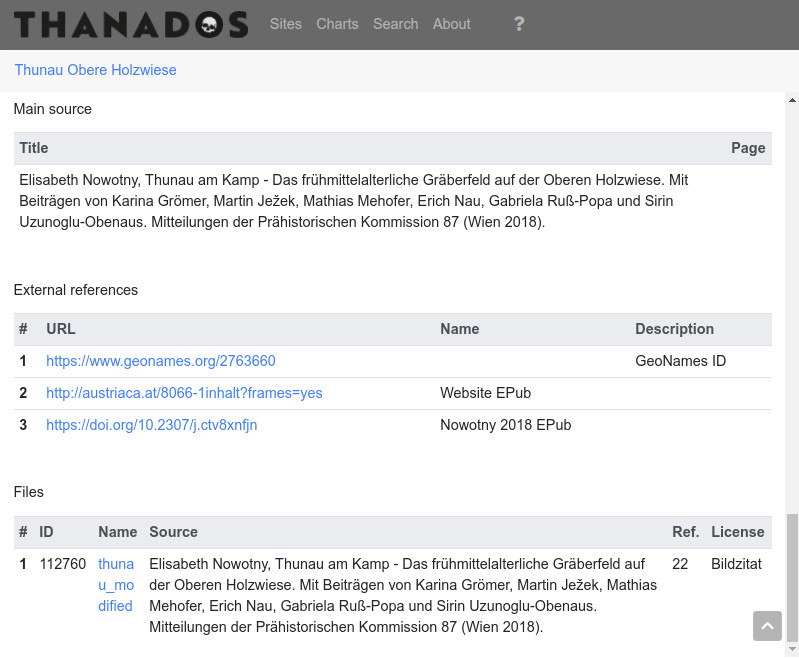Open the About menu

point(451,24)
